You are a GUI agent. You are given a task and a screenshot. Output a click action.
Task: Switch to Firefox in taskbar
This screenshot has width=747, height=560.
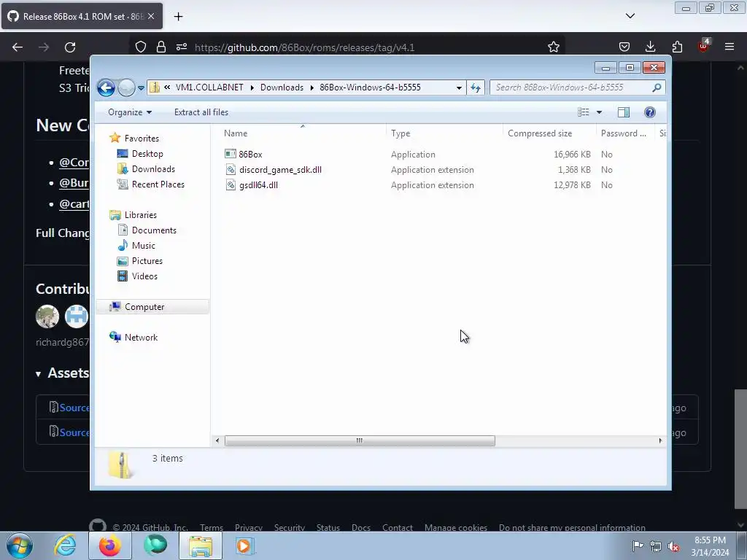click(109, 545)
